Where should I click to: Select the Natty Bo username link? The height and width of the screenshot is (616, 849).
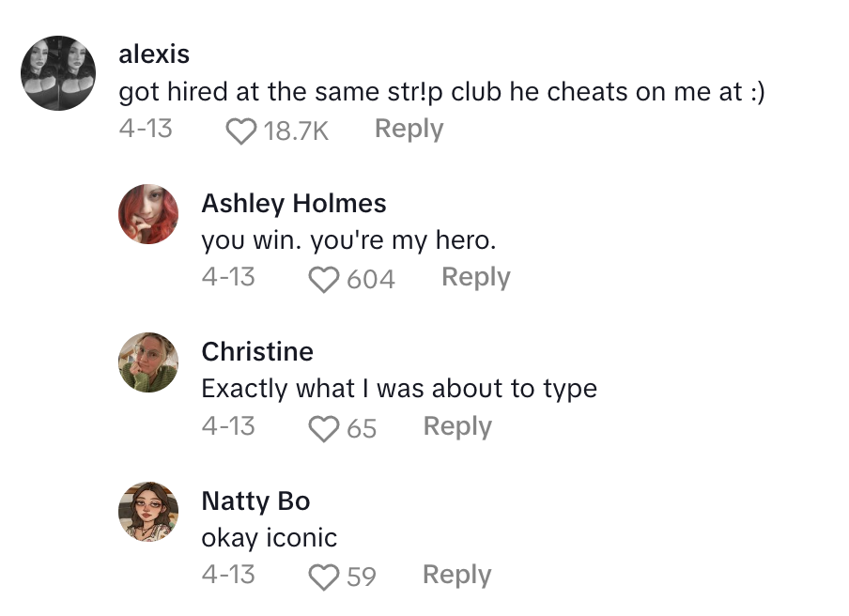pyautogui.click(x=255, y=500)
